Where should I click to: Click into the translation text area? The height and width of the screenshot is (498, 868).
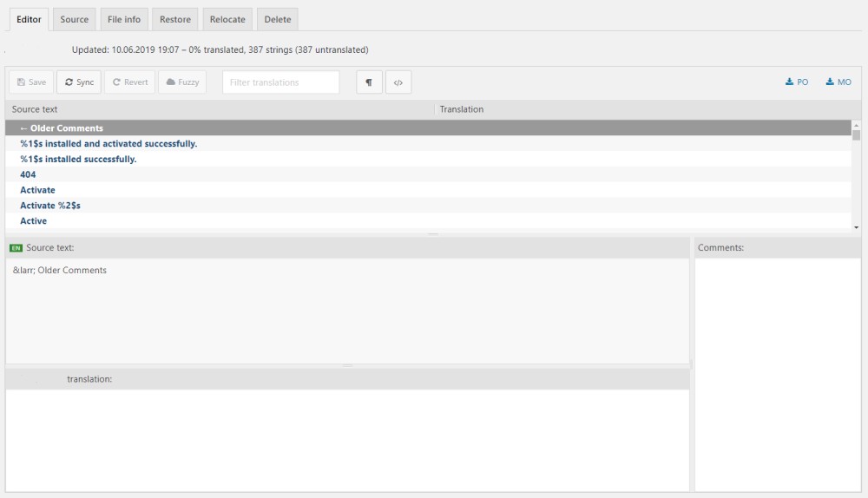click(347, 438)
